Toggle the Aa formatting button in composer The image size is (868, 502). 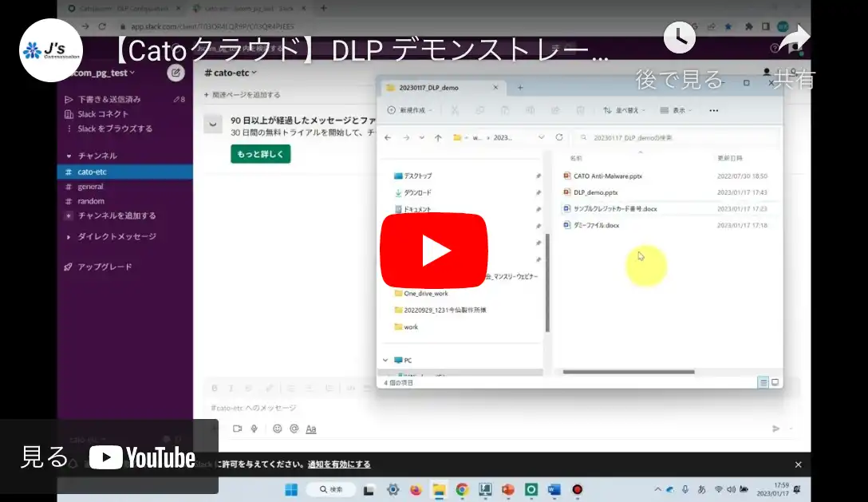[x=311, y=429]
